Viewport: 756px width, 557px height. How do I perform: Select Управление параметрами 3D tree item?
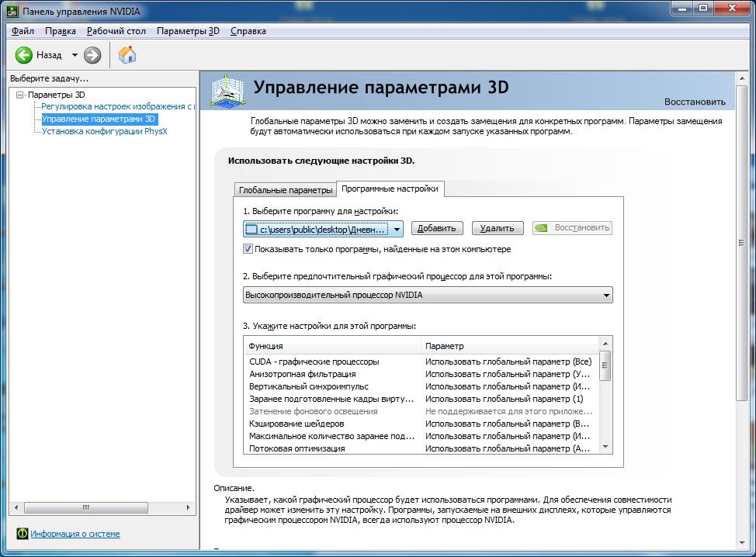point(99,119)
